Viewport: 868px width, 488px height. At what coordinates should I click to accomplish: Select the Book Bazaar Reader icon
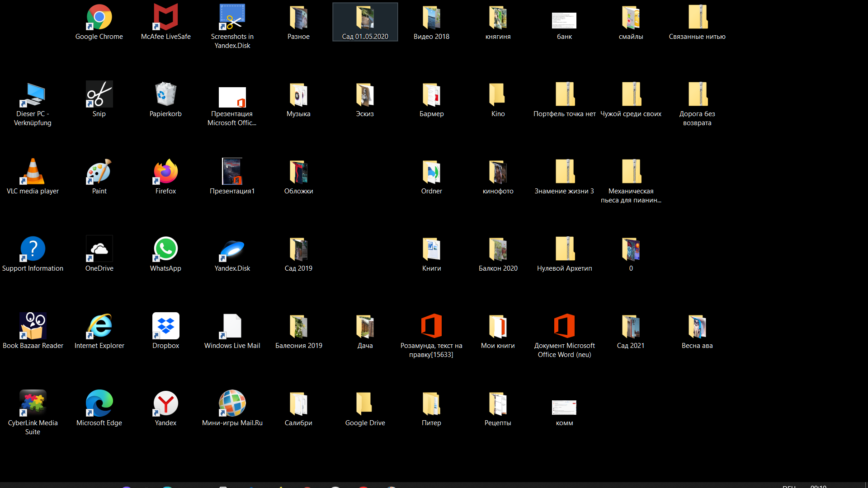[x=33, y=326]
